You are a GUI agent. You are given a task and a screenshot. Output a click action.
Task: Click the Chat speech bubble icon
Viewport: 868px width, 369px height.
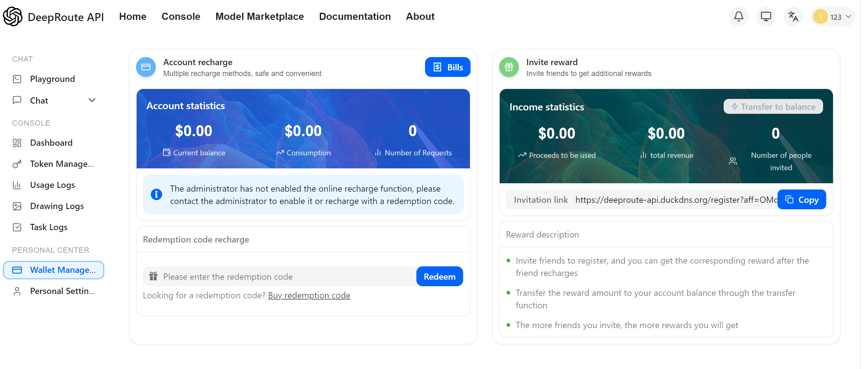click(x=17, y=100)
